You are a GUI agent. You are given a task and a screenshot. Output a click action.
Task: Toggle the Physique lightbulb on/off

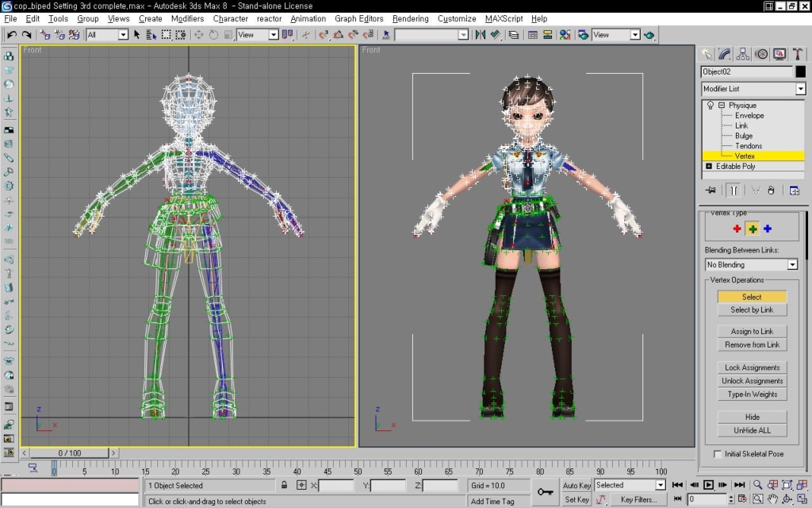[x=710, y=106]
